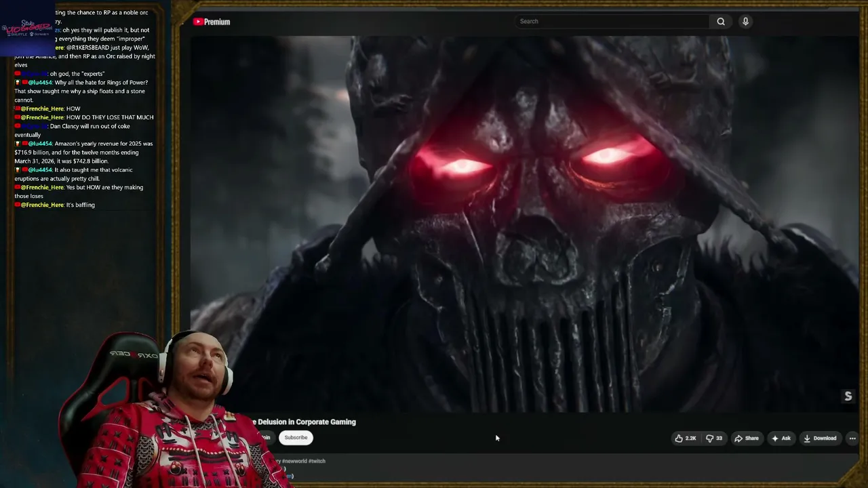Click @Frenchie_Here's short 'HOW' chat message
Image resolution: width=868 pixels, height=488 pixels.
pyautogui.click(x=47, y=108)
